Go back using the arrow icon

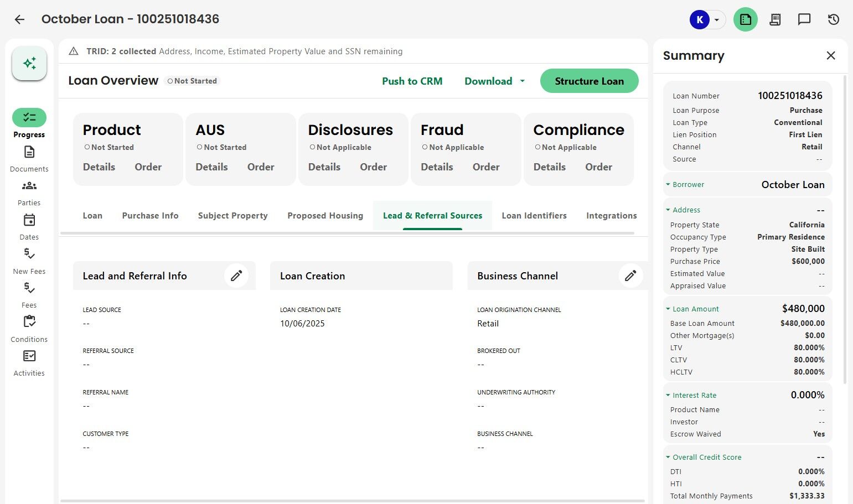19,19
